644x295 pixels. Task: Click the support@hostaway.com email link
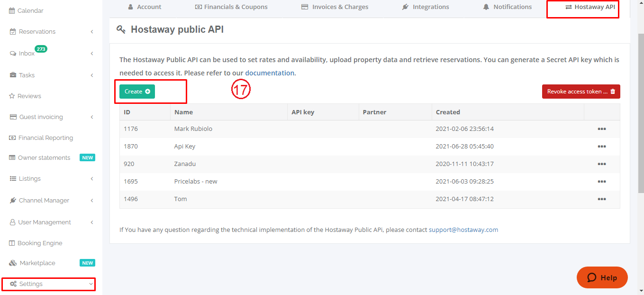pos(463,230)
